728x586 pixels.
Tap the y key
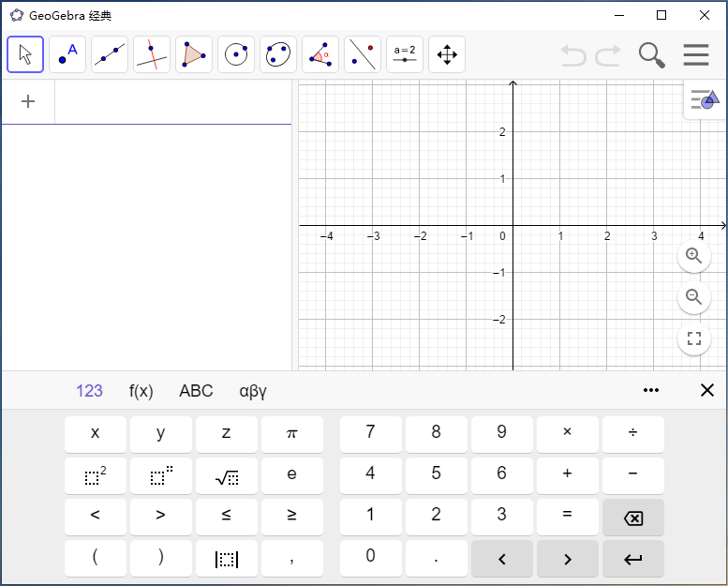[161, 434]
